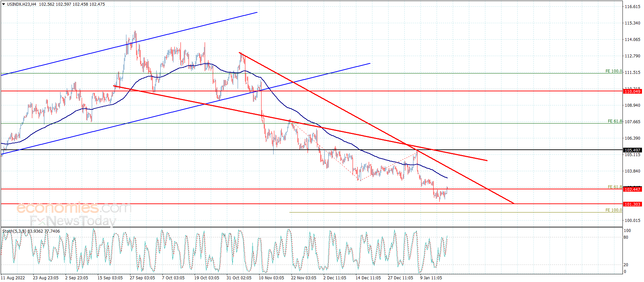Select 106.390 on the price scale

pos(632,138)
